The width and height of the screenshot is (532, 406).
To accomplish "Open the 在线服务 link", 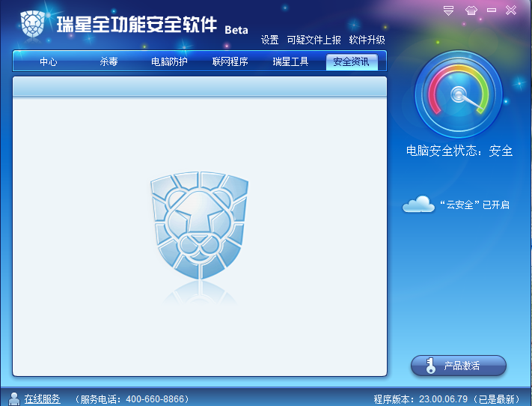I will click(43, 399).
